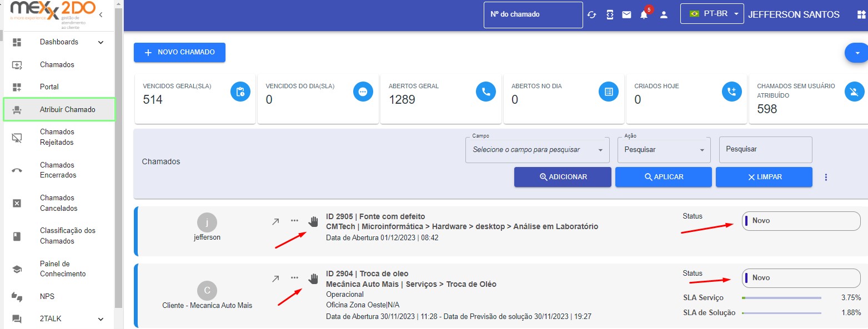This screenshot has width=868, height=329.
Task: Click the Aplicar search button
Action: point(663,177)
